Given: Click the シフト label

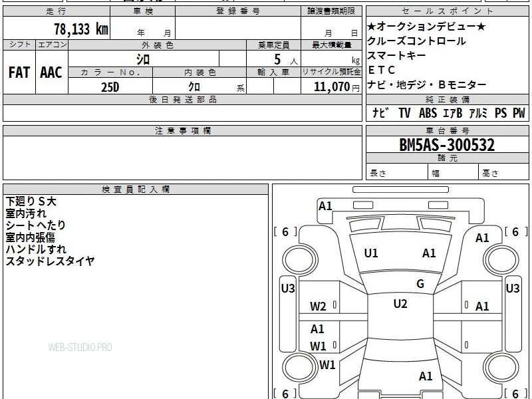Looking at the screenshot, I should click(19, 45).
